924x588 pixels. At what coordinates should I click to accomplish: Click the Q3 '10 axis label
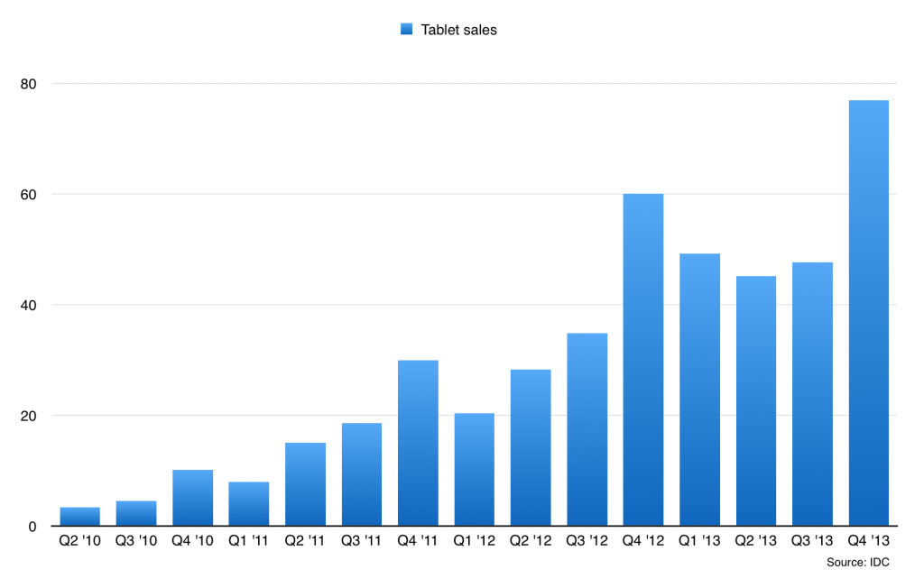coord(136,541)
